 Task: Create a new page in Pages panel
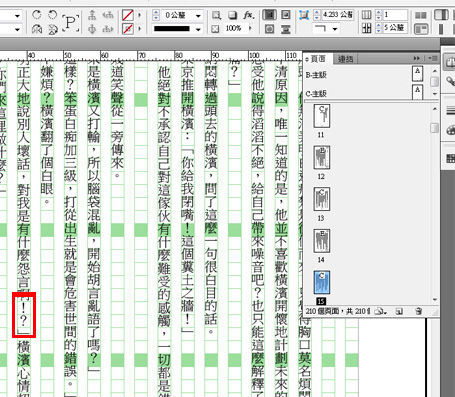click(399, 311)
